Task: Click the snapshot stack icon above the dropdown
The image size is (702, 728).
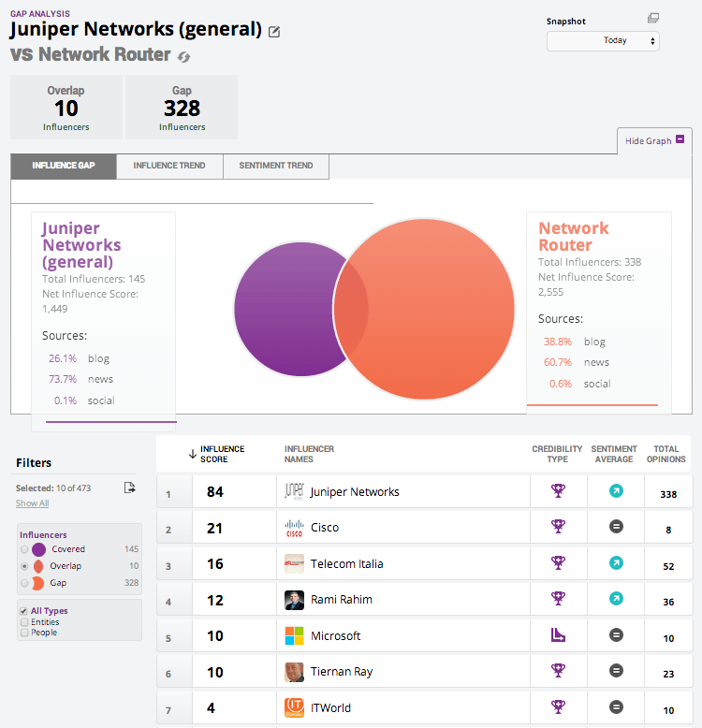Action: tap(653, 19)
